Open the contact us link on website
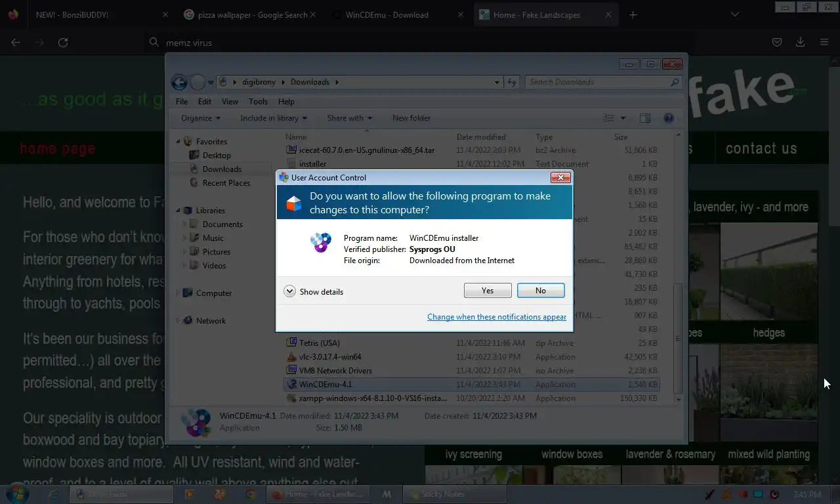 [761, 149]
